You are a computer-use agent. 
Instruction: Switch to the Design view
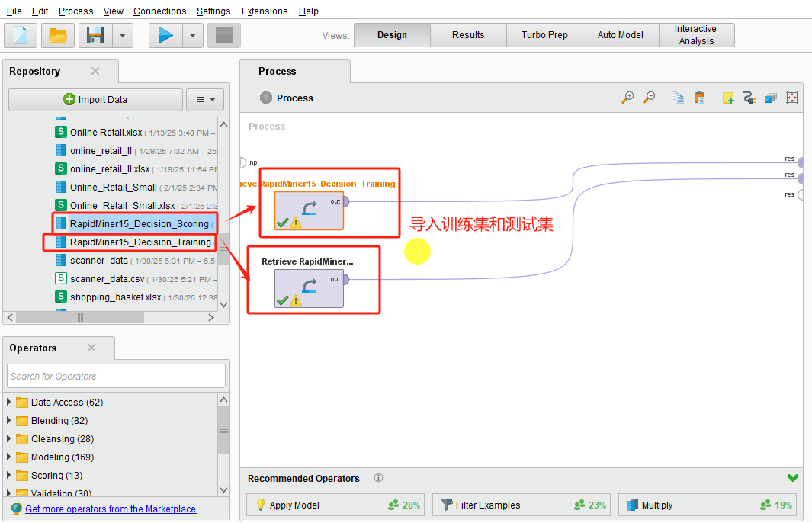click(392, 35)
